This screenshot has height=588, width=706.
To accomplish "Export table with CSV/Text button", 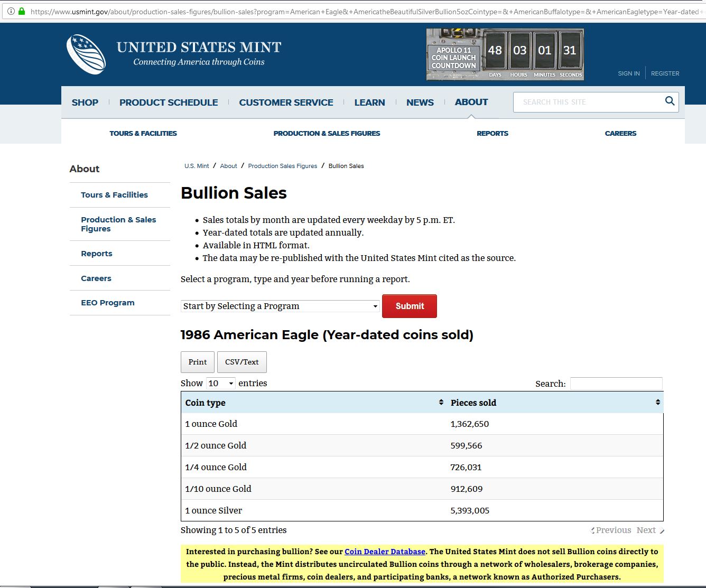I will coord(242,362).
